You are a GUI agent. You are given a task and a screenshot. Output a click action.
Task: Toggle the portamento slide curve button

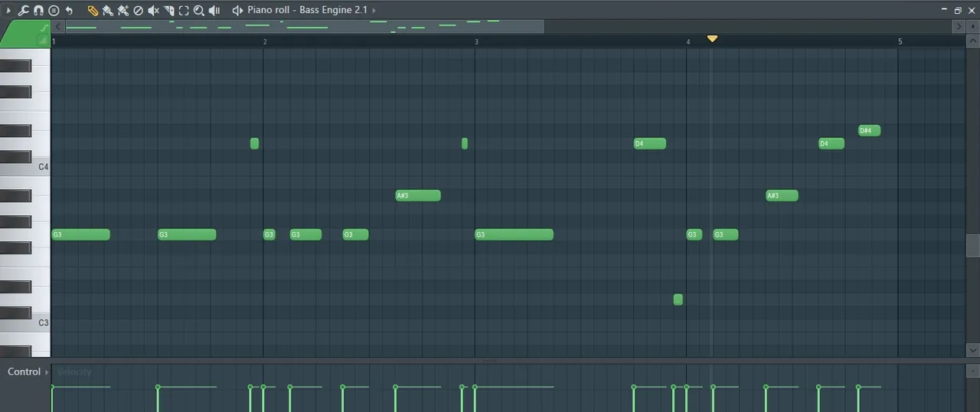[x=44, y=28]
